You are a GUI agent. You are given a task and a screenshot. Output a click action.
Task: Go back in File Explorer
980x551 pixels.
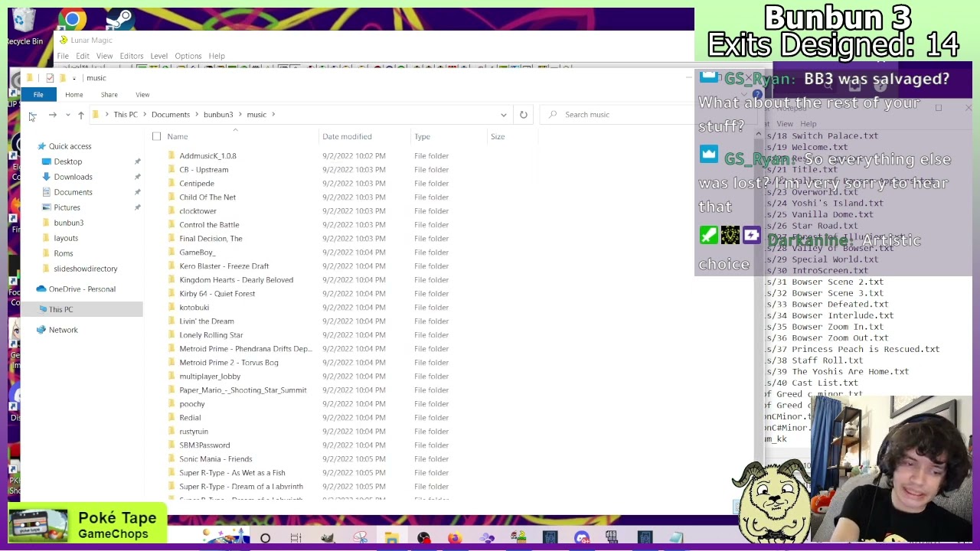[32, 115]
